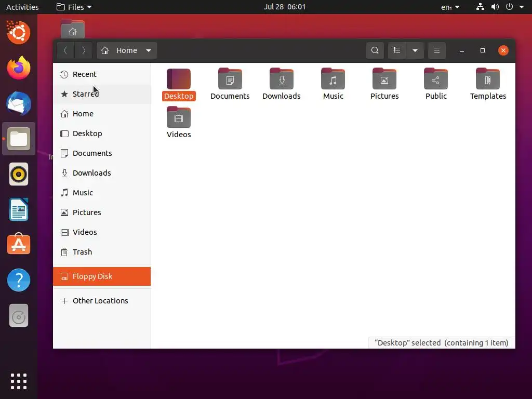
Task: Open Desktop in the sidebar
Action: 102,134
